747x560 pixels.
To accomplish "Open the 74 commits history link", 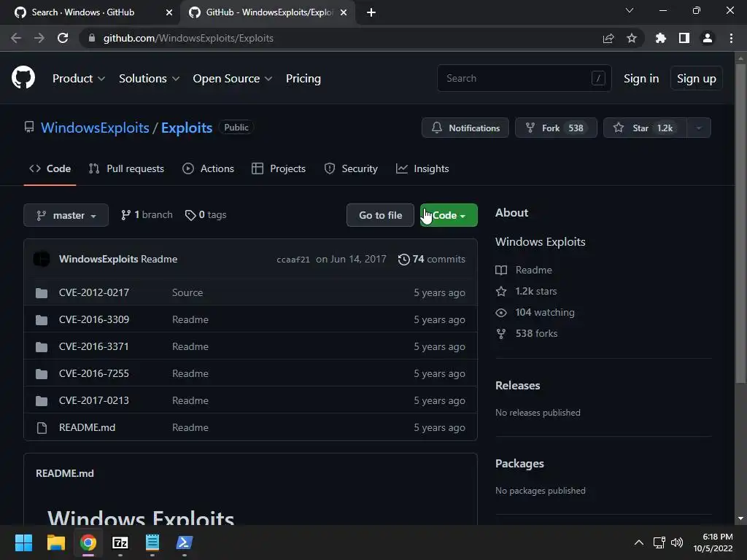I will click(x=432, y=259).
